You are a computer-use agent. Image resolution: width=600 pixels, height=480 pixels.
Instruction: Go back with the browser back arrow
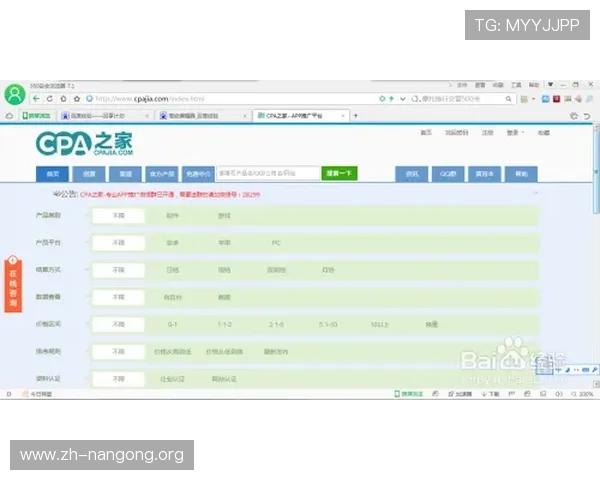(x=36, y=99)
